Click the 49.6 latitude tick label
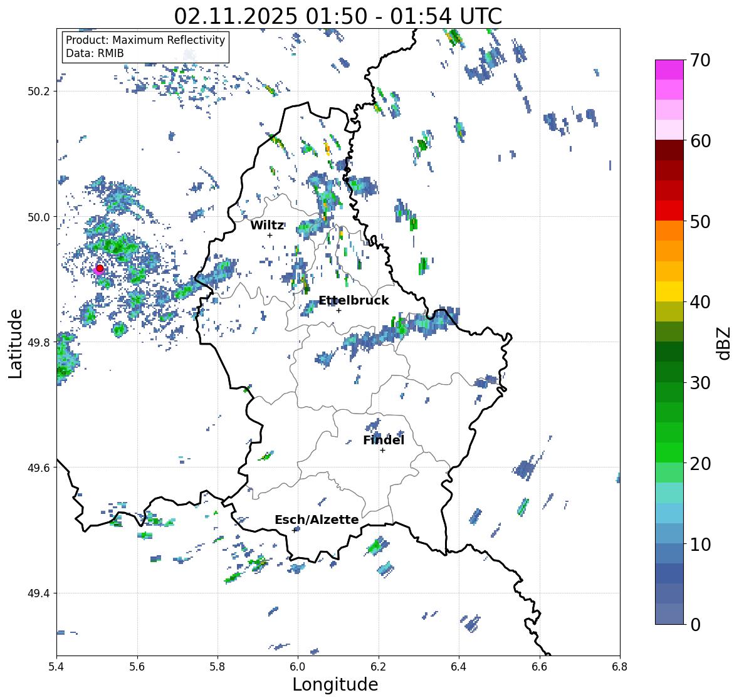Viewport: 739px width, 700px height. (39, 468)
